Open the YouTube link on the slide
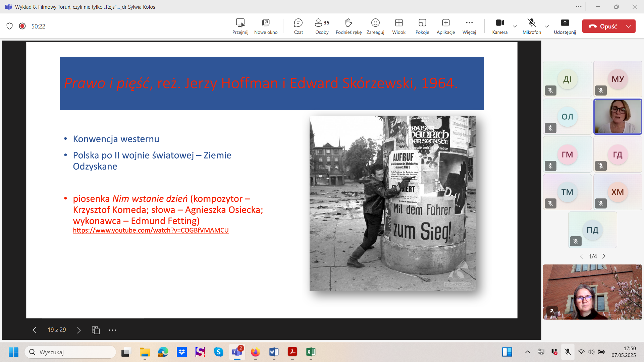Screen dimensions: 644x362 pyautogui.click(x=151, y=230)
